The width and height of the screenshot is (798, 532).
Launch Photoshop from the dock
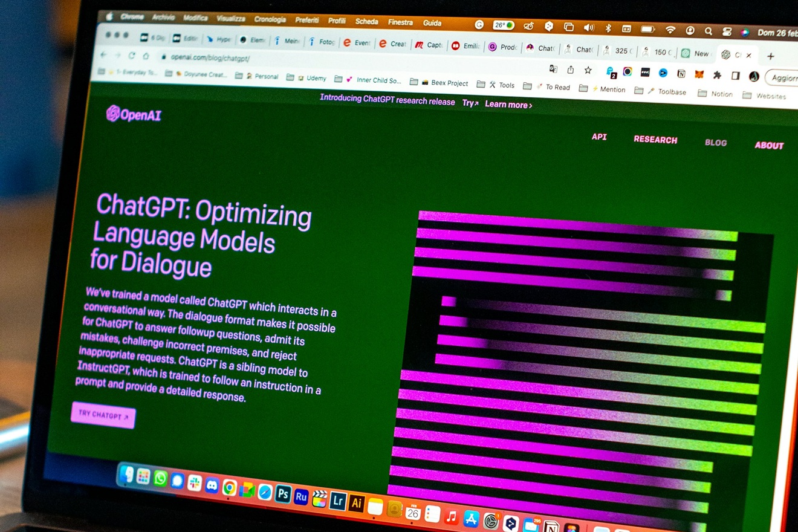(282, 494)
